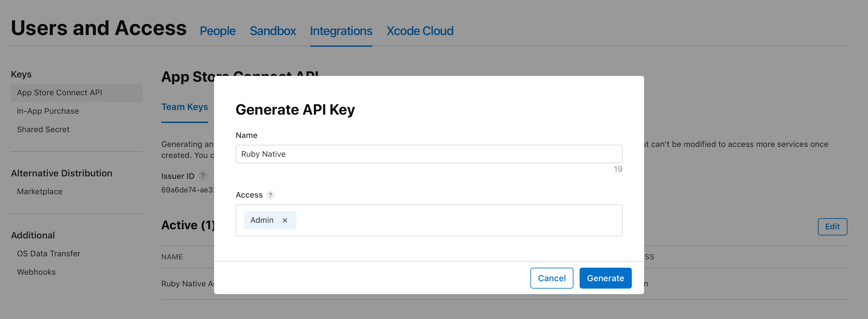Remove the Admin access tag
Screen dimensions: 868x319
coord(285,220)
